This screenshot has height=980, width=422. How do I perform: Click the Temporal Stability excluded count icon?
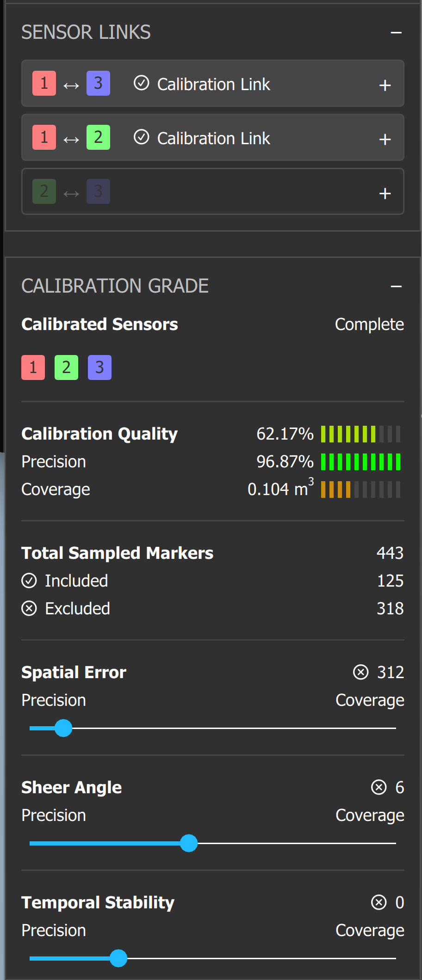(x=379, y=902)
